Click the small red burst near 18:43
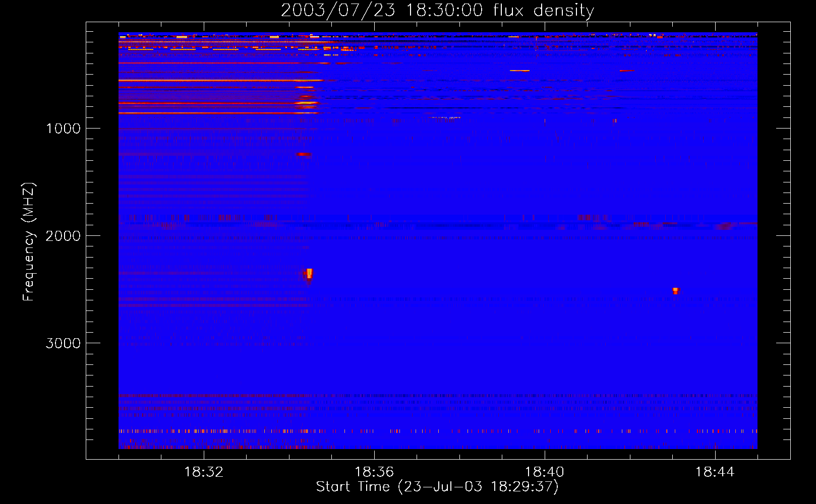Image resolution: width=816 pixels, height=504 pixels. pyautogui.click(x=675, y=291)
